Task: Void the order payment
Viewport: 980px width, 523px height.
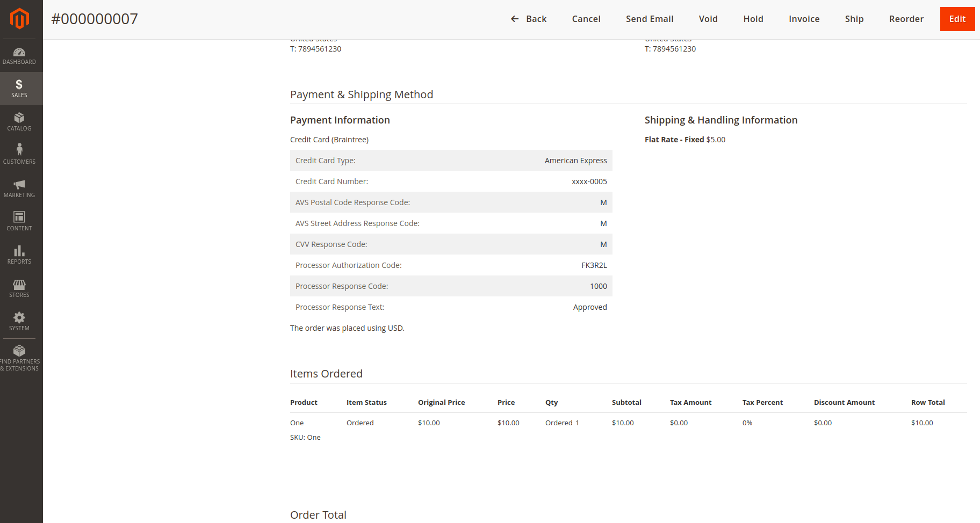Action: pos(708,19)
